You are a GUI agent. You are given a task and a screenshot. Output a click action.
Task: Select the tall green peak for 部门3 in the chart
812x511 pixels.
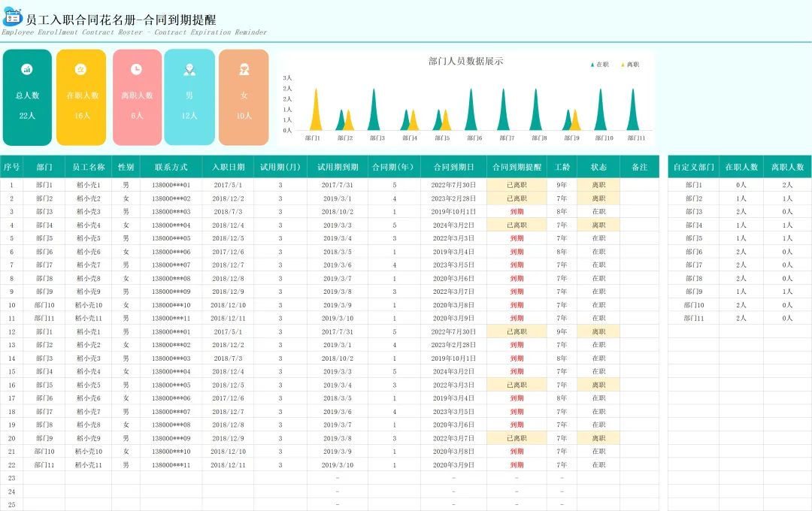tap(374, 109)
